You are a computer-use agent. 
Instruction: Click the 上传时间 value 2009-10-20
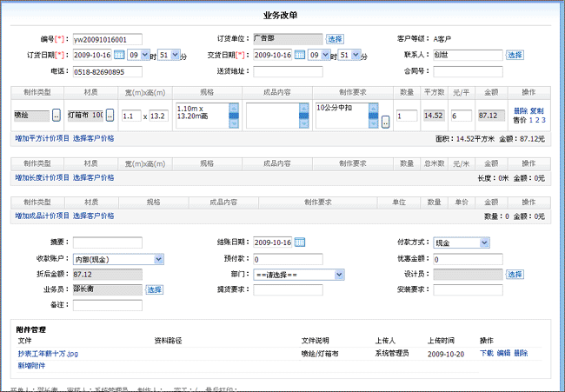click(x=446, y=354)
